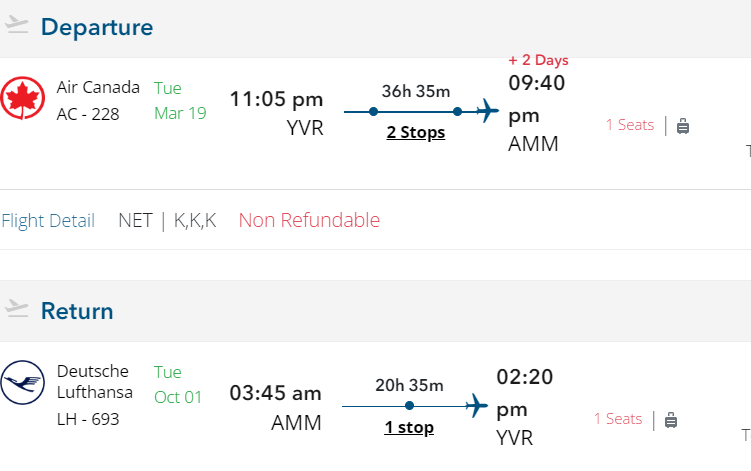Click the Departure section heading
Screen dimensions: 751x471
[97, 27]
